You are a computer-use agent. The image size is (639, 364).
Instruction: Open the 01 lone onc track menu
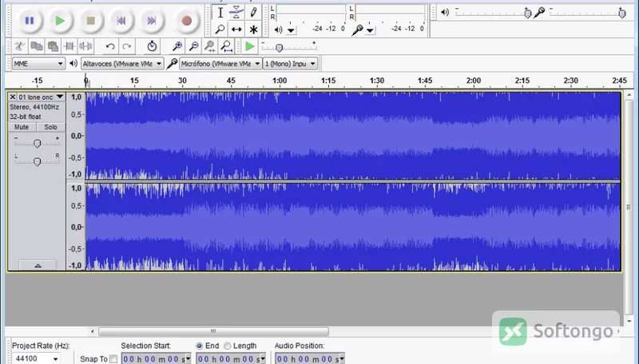pyautogui.click(x=42, y=97)
